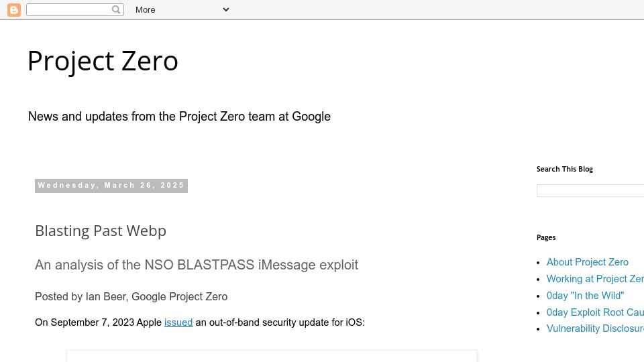Click into the Search This Blog field

(x=590, y=190)
